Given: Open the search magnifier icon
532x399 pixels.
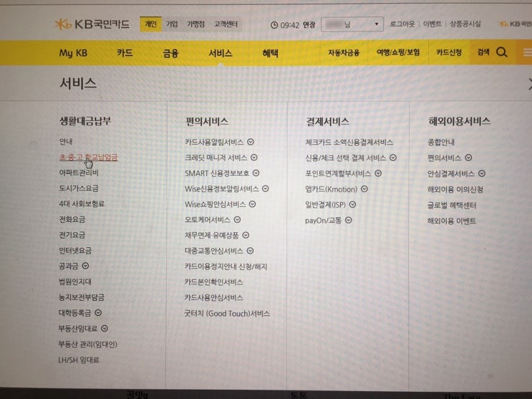Looking at the screenshot, I should pyautogui.click(x=501, y=52).
